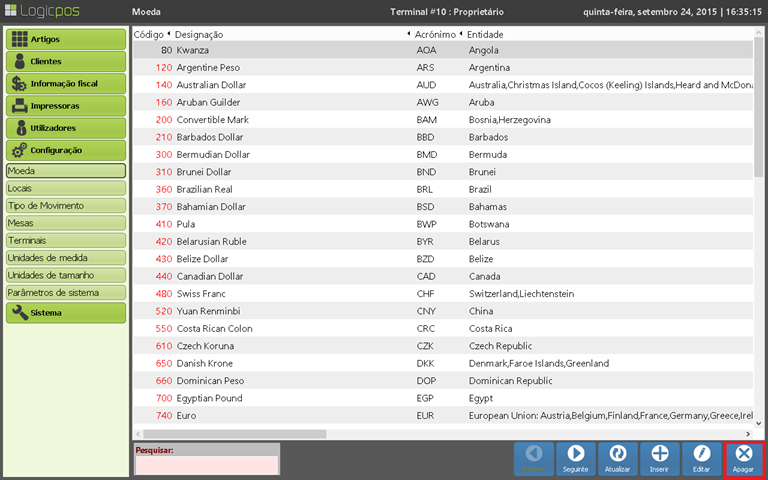Click the Pesquisar search field
Viewport: 768px width, 480px height.
[207, 465]
